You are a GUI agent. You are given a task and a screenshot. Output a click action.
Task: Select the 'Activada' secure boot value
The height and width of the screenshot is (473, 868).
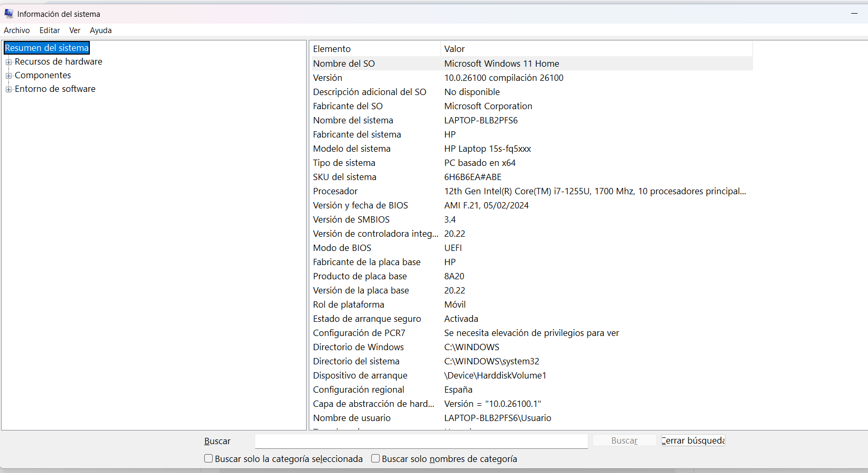point(461,319)
